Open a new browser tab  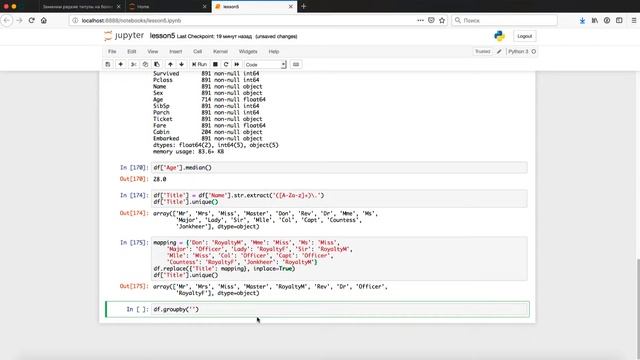(x=303, y=7)
